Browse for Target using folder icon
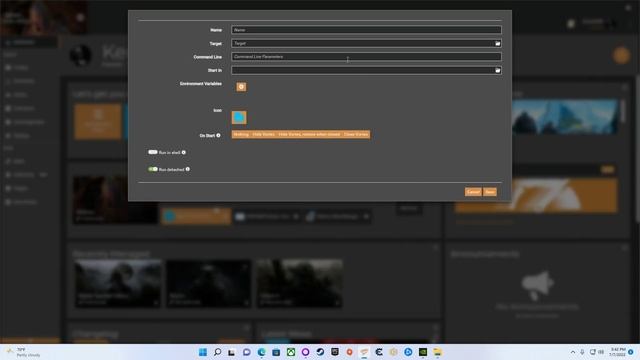This screenshot has width=640, height=360. click(x=498, y=43)
